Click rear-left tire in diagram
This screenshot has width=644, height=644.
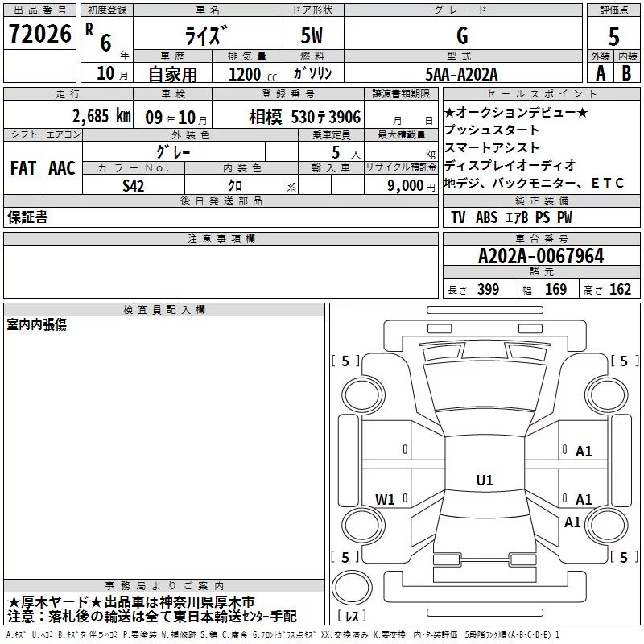(x=363, y=526)
